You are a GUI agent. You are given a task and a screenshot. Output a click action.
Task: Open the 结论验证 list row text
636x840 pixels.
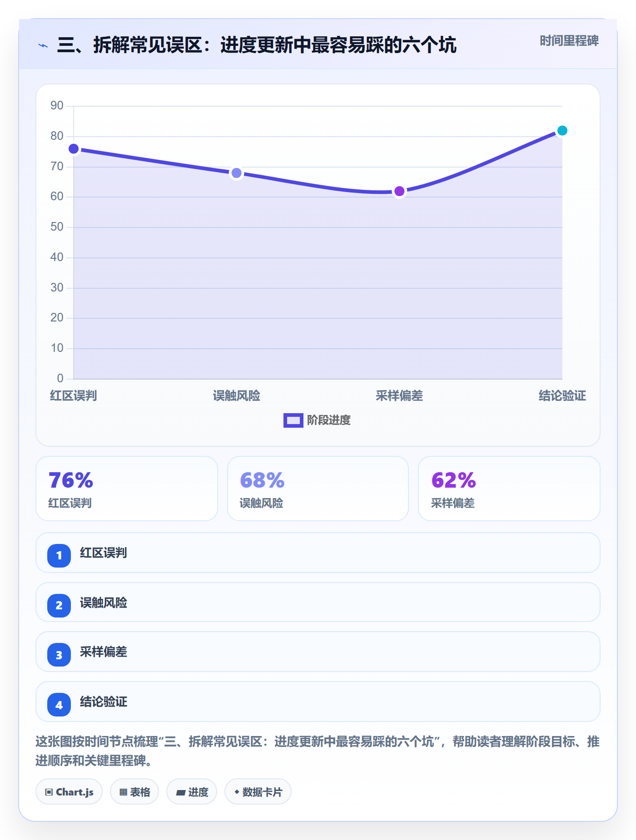pos(104,702)
